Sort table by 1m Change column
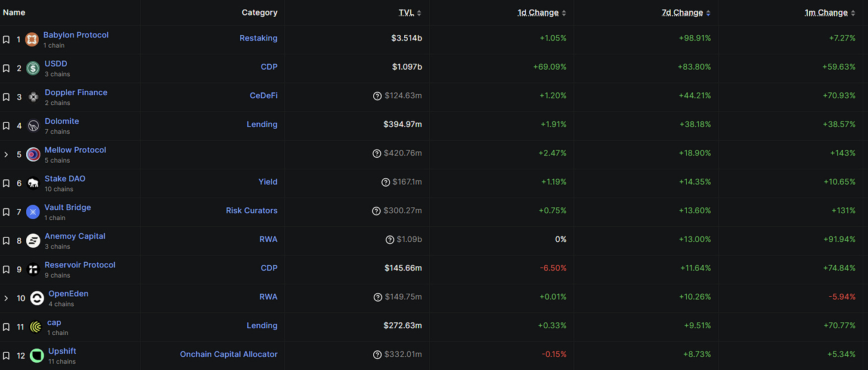The height and width of the screenshot is (370, 868). [x=830, y=13]
